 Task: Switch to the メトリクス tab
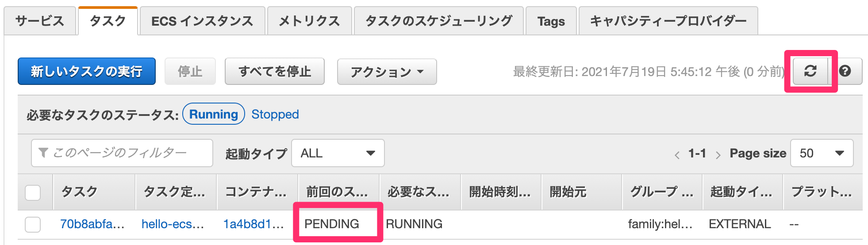(x=309, y=21)
